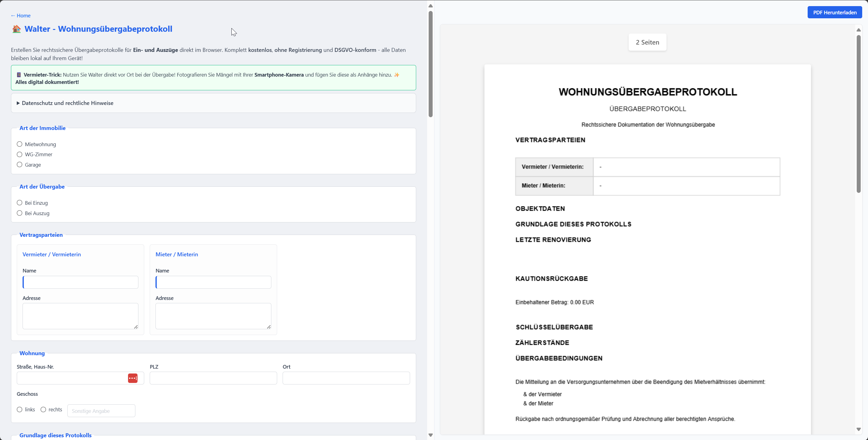Click GRUNDLAGE DIESES PROTOKOLLS preview heading
The height and width of the screenshot is (440, 868).
[573, 224]
